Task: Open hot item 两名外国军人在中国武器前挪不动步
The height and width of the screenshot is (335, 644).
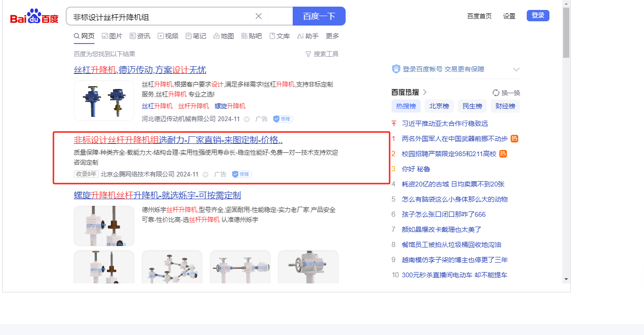Action: (455, 139)
